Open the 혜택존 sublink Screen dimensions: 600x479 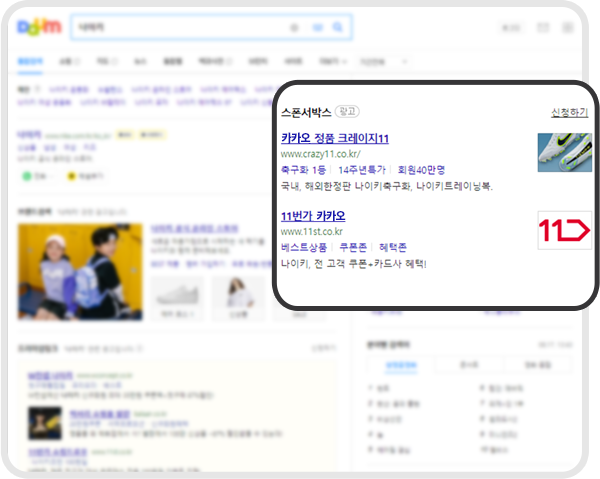[393, 248]
